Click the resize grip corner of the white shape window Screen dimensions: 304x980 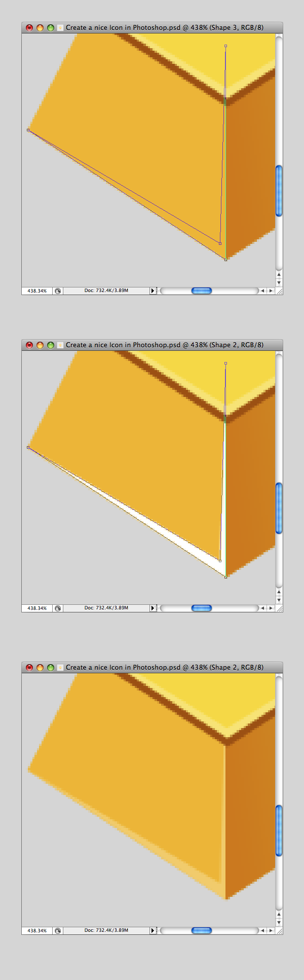pos(279,608)
